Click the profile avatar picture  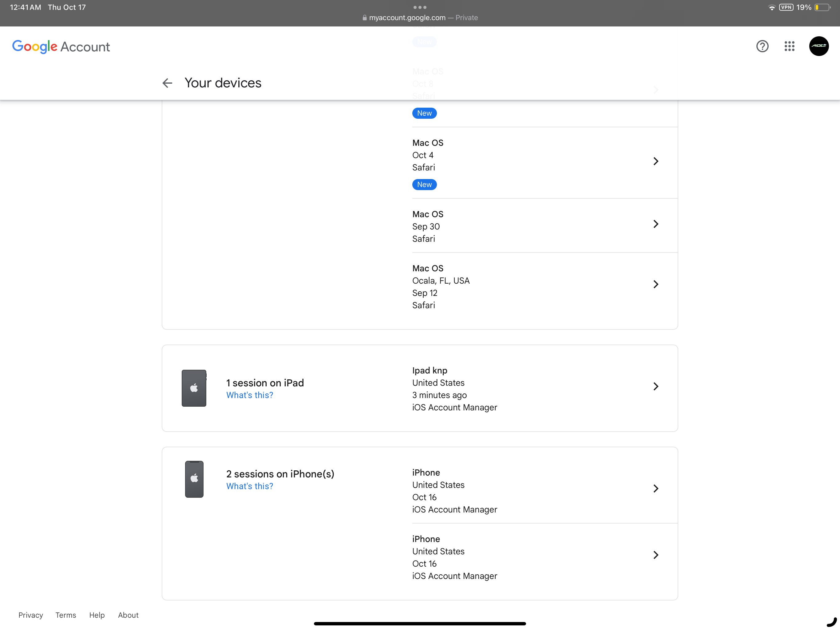(x=819, y=46)
